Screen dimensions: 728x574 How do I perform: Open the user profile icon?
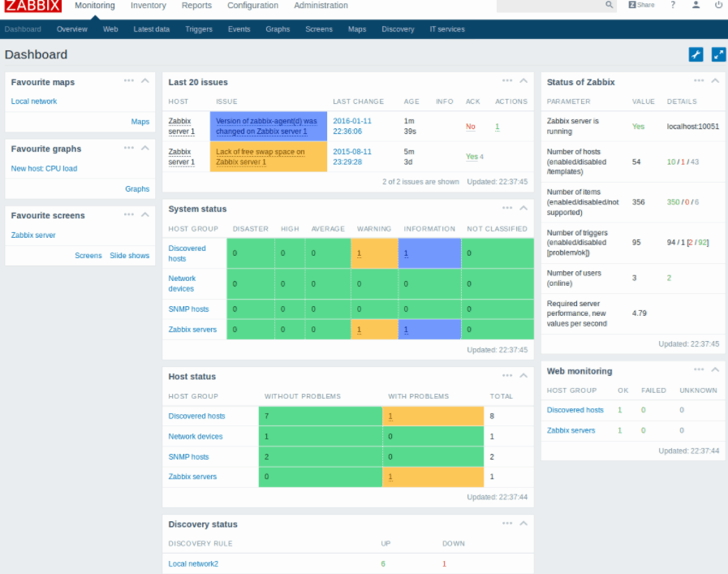point(696,5)
